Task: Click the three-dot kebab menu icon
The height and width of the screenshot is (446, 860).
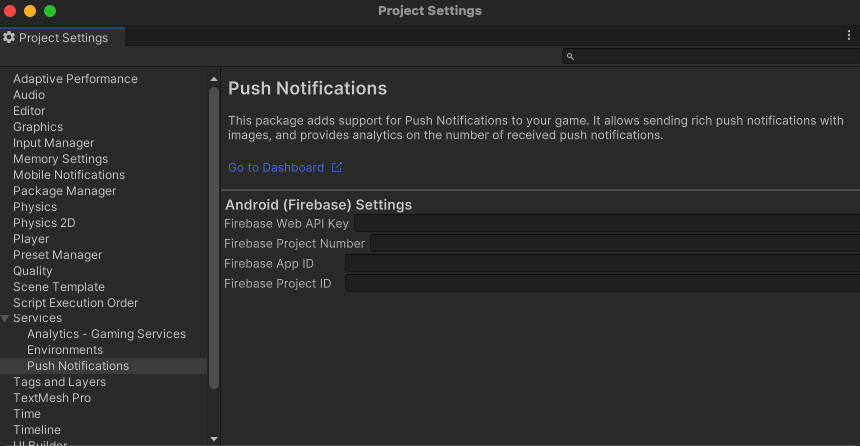Action: [849, 35]
